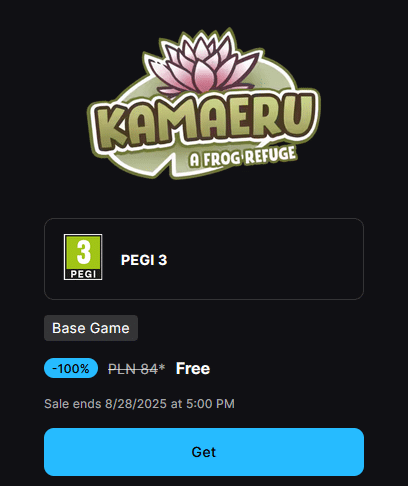Click the asterisk after the PLN 84 price
408x486 pixels.
[162, 367]
